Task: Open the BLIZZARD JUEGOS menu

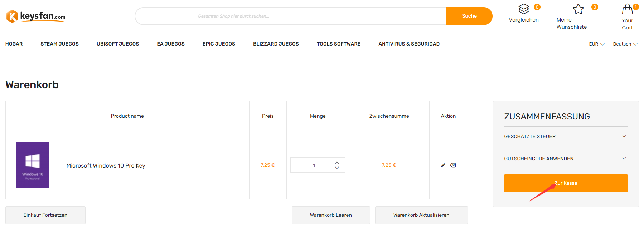Action: [x=276, y=44]
